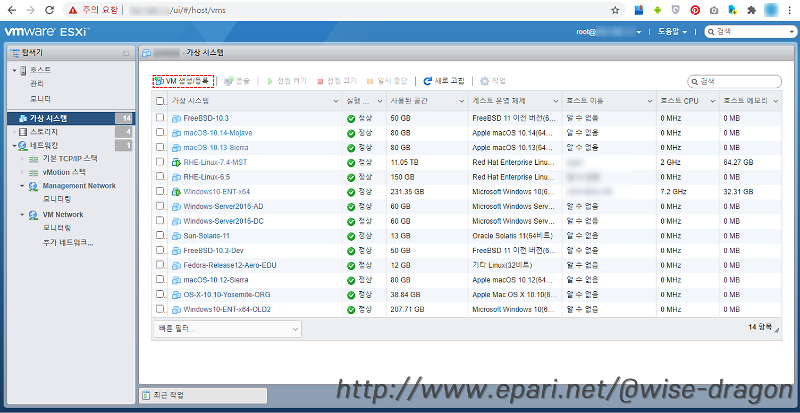Click the browser back arrow
Viewport: 800px width, 413px height.
click(12, 10)
